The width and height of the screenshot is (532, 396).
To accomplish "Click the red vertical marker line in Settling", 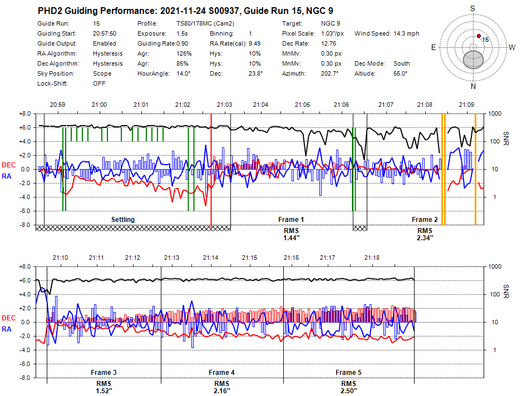I will pos(211,172).
